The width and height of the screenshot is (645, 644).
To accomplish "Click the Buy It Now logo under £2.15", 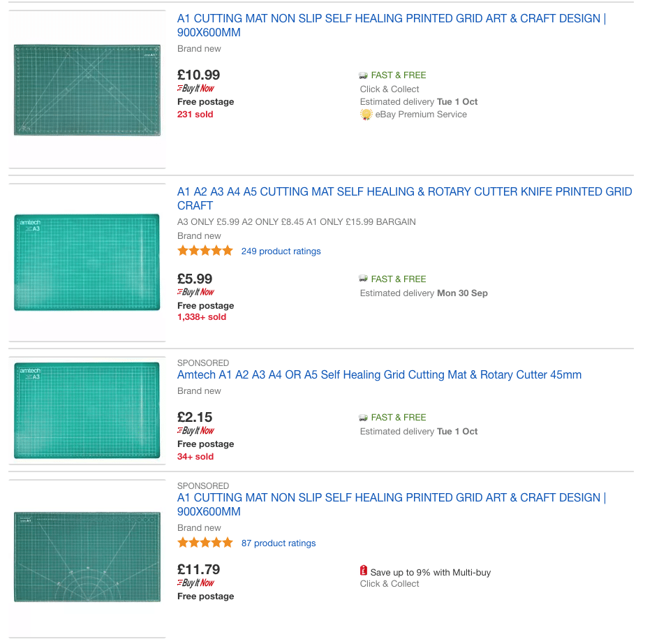I will pyautogui.click(x=195, y=430).
